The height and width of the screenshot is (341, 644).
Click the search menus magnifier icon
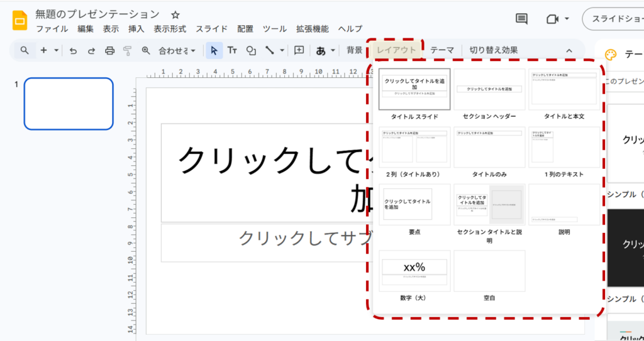25,50
